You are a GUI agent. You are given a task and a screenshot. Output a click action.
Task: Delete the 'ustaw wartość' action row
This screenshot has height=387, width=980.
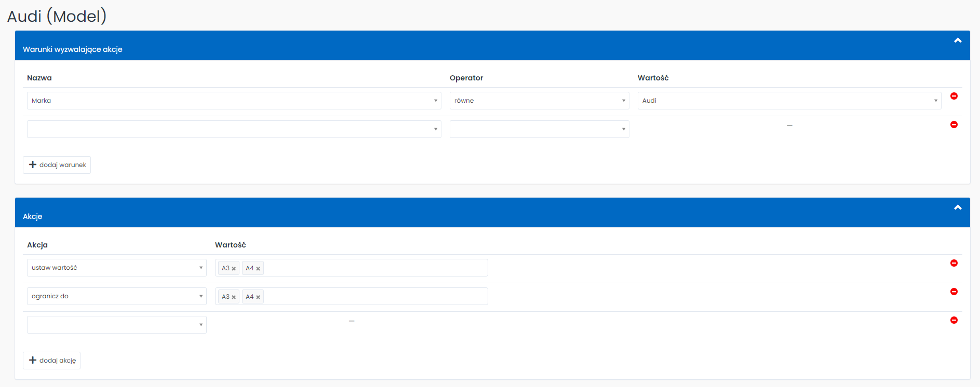954,263
